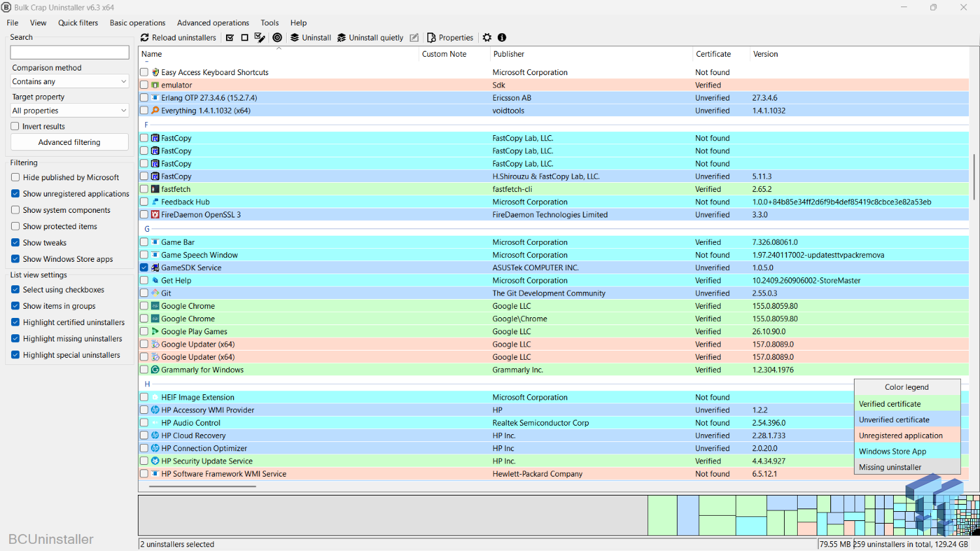Open the Advanced operations menu
The image size is (980, 551).
[213, 23]
